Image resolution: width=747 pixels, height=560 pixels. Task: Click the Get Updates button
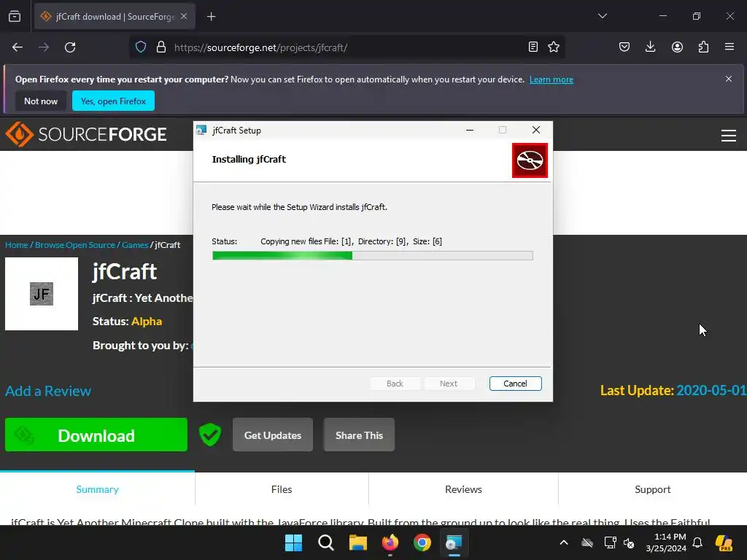pos(273,435)
